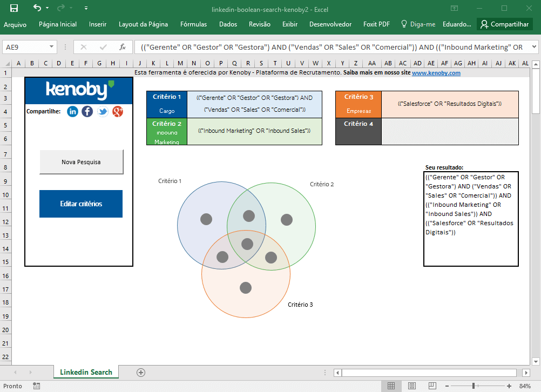Select the Critério 3 Empresas label cell
This screenshot has height=392, width=541.
359,104
